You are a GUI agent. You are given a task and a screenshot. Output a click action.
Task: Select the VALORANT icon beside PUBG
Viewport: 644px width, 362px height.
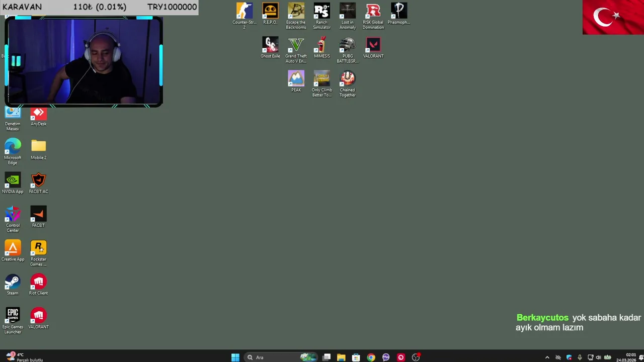pos(373,47)
